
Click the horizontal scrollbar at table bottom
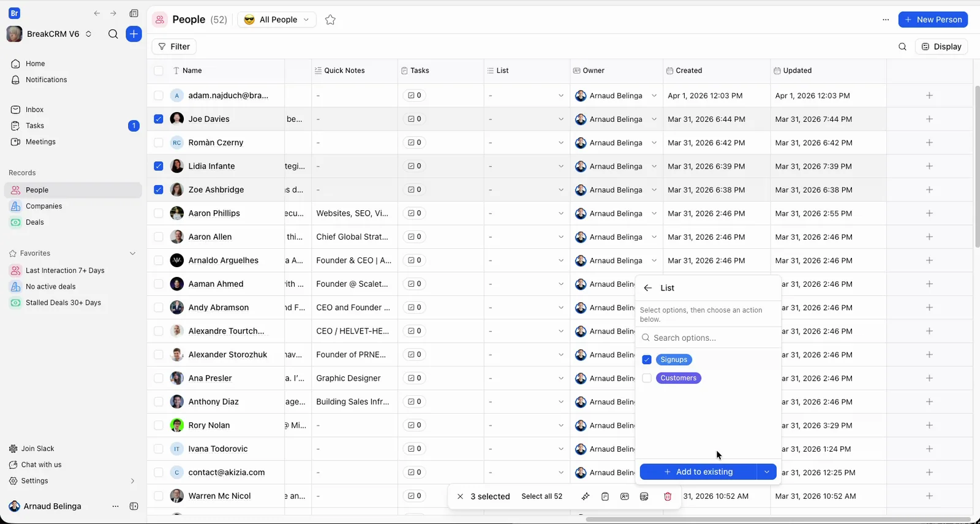(778, 520)
